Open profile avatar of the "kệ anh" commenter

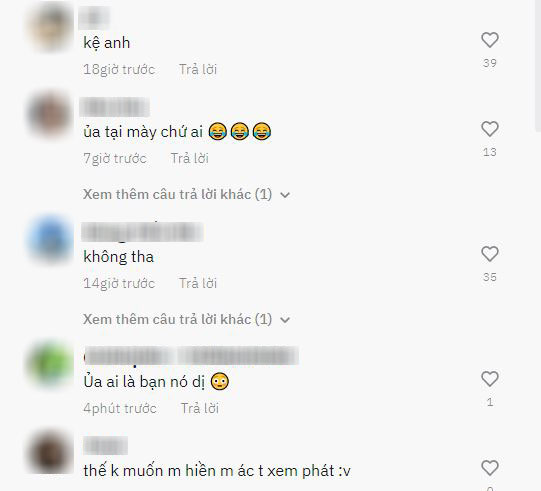click(50, 27)
